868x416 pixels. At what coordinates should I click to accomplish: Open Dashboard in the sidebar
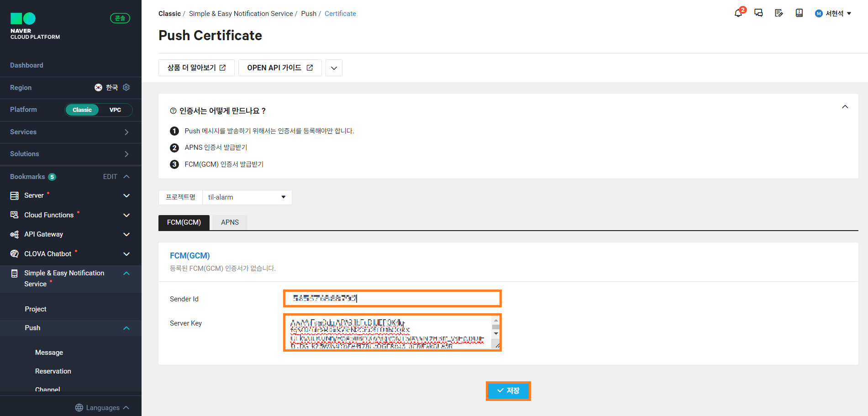[26, 65]
